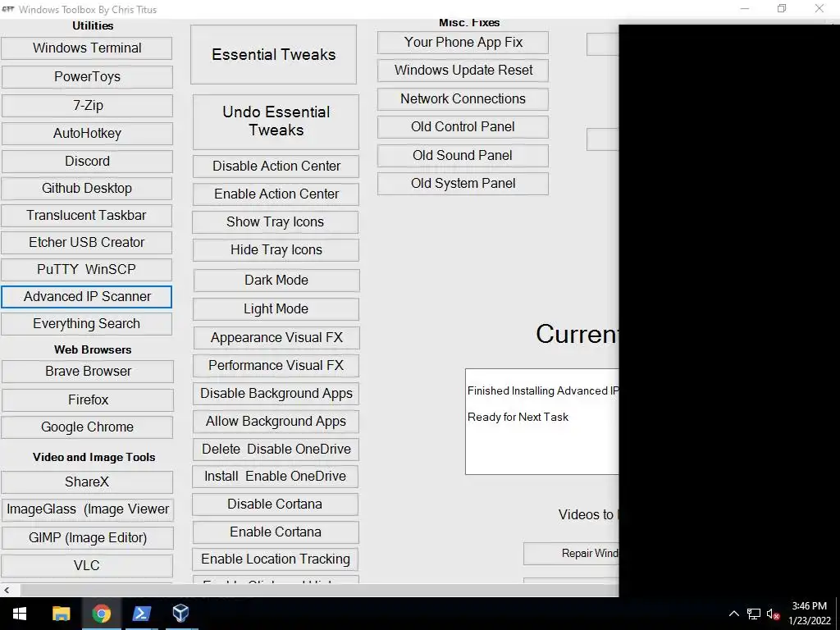
Task: Open the clock and date flyout
Action: tap(809, 614)
